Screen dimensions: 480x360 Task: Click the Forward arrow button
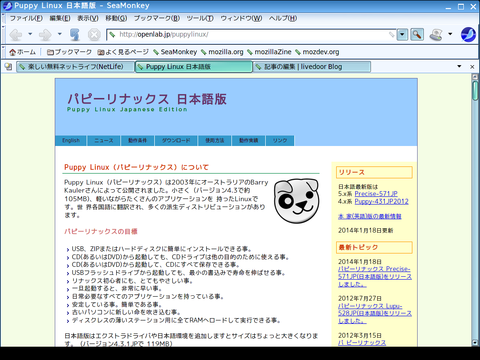[45, 34]
